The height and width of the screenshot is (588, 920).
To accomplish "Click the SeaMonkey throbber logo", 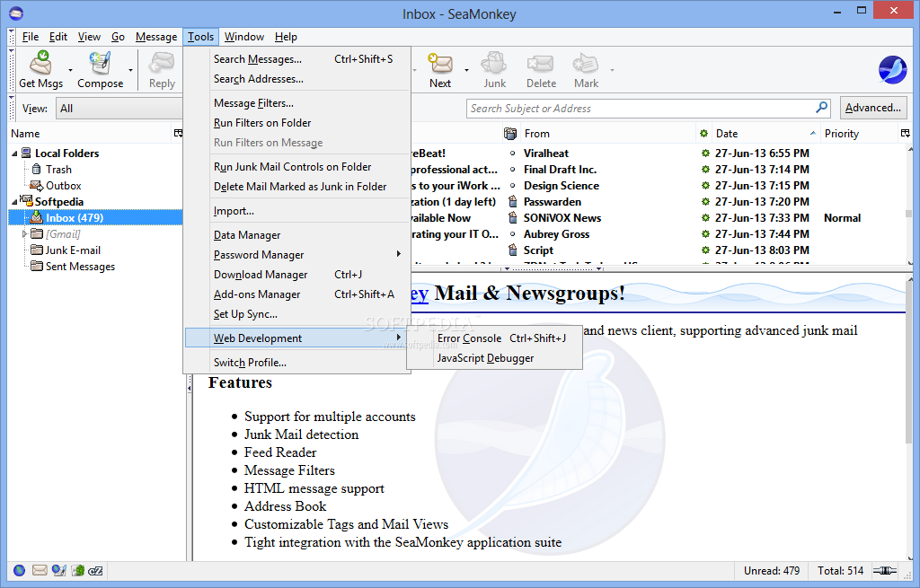I will pos(892,70).
